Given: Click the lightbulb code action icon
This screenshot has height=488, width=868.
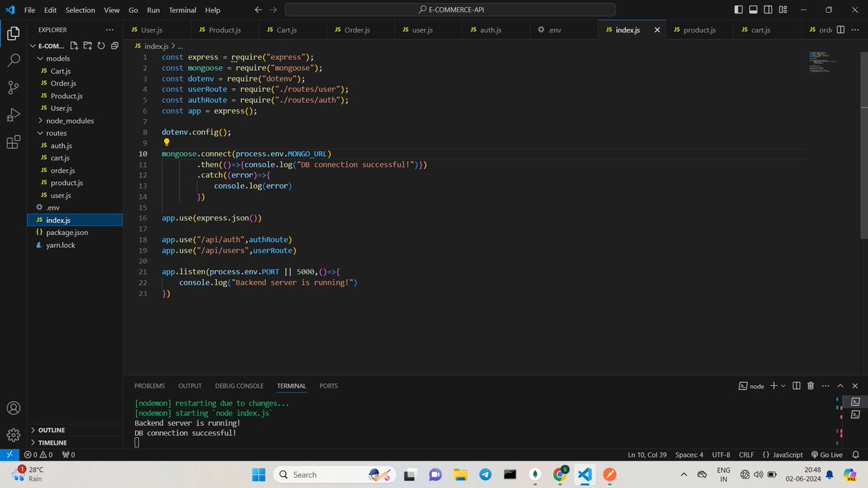Looking at the screenshot, I should 166,142.
